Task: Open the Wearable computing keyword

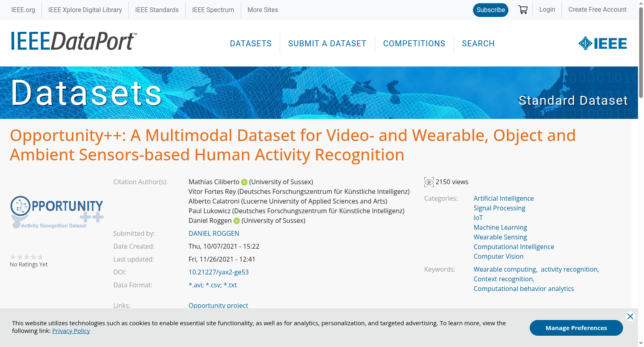Action: coord(505,270)
